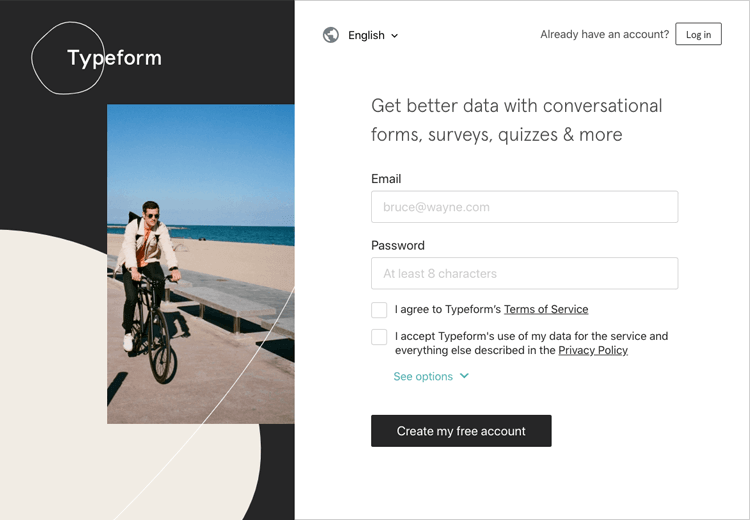Open the Terms of Service link
750x520 pixels.
pyautogui.click(x=546, y=310)
